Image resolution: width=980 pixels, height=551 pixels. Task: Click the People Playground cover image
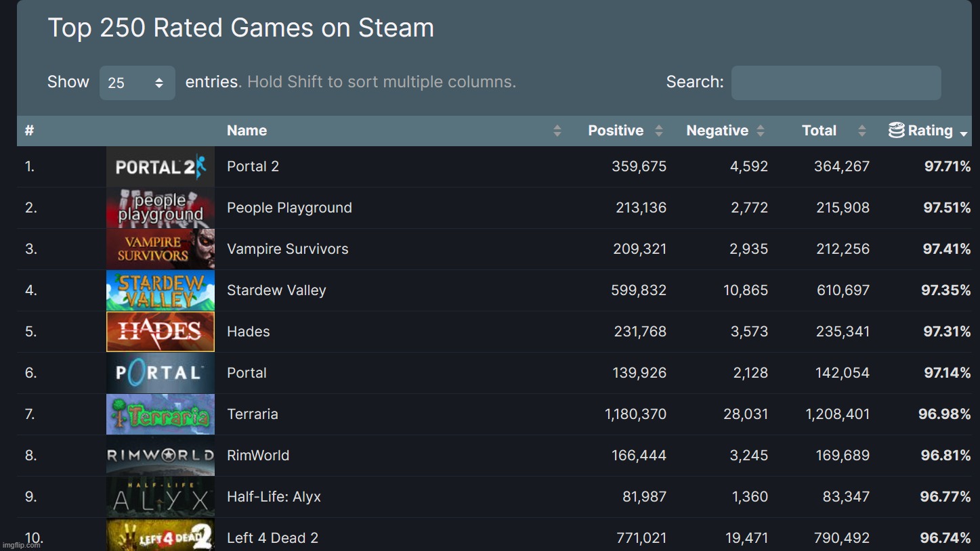pos(160,207)
